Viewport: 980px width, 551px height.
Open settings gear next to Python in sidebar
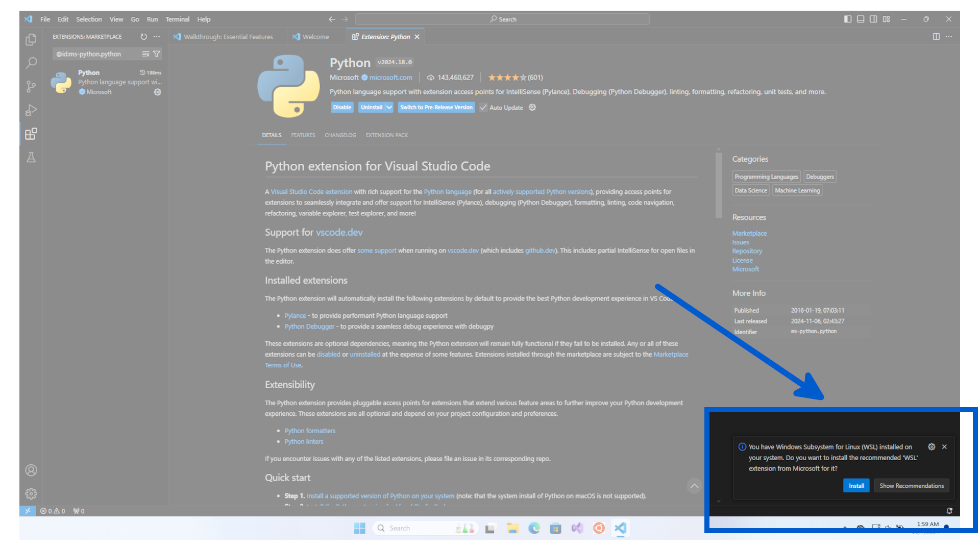point(157,92)
